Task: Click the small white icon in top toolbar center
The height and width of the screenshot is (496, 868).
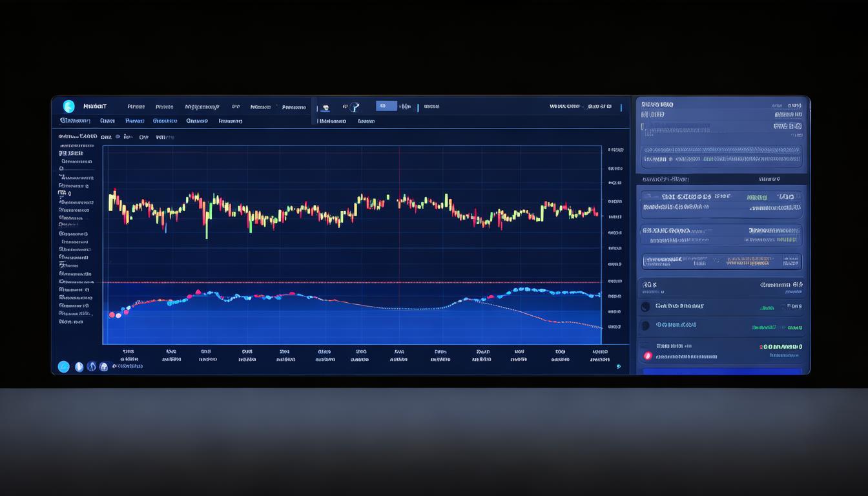Action: [325, 107]
